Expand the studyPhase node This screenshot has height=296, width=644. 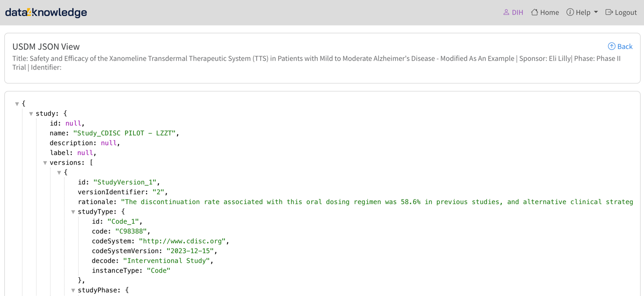point(73,290)
